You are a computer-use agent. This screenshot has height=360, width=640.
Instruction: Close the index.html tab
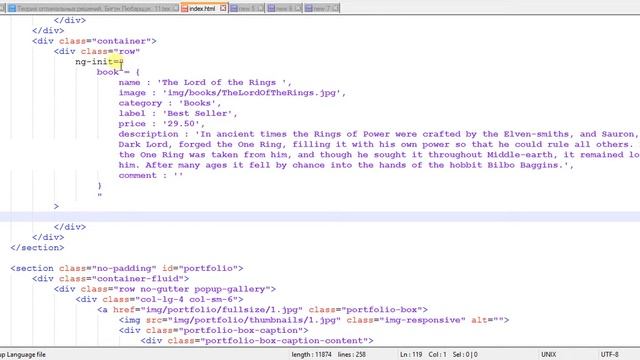(223, 8)
